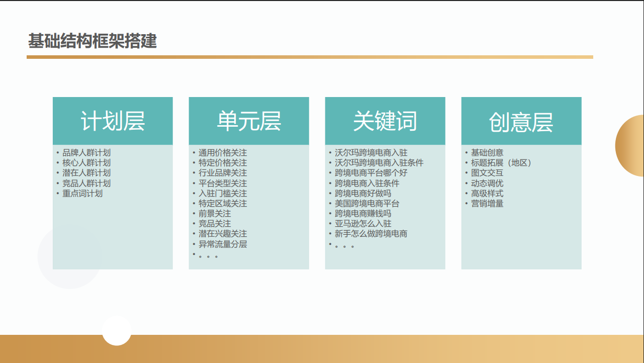Click the 前景关注 bullet

point(215,214)
